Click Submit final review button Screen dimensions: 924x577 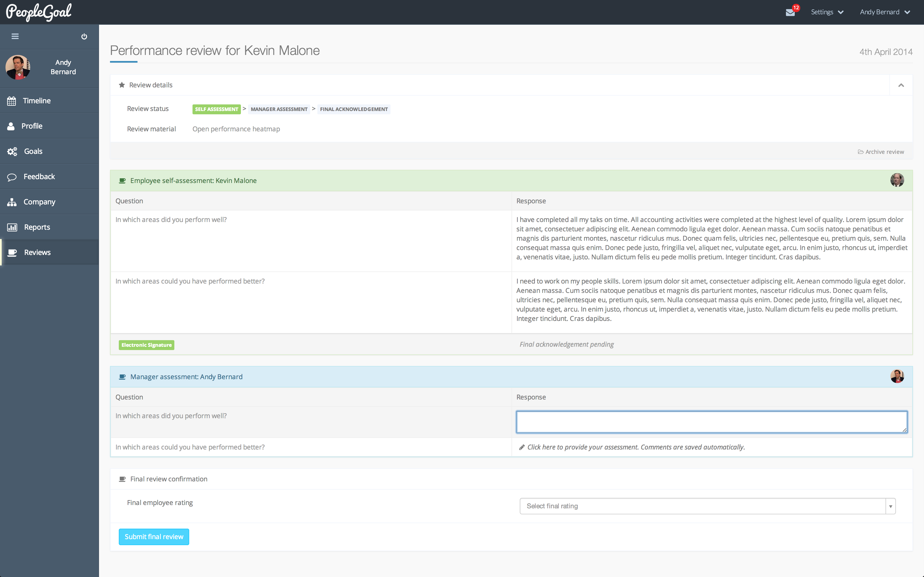pos(154,537)
